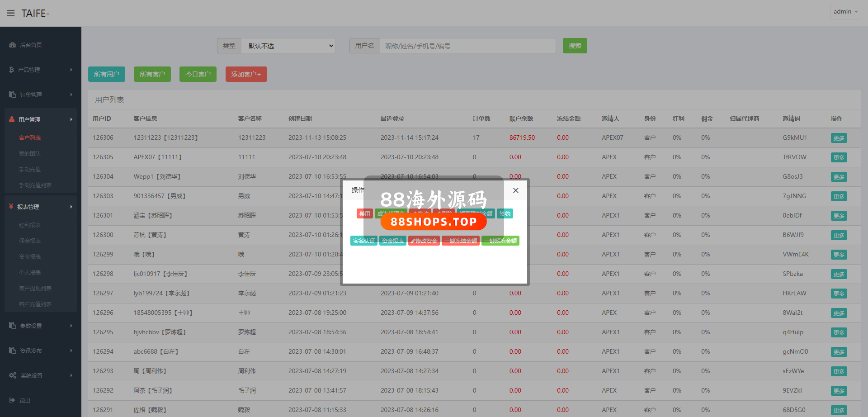Image resolution: width=868 pixels, height=417 pixels.
Task: Click the hamburger menu icon
Action: [x=11, y=13]
